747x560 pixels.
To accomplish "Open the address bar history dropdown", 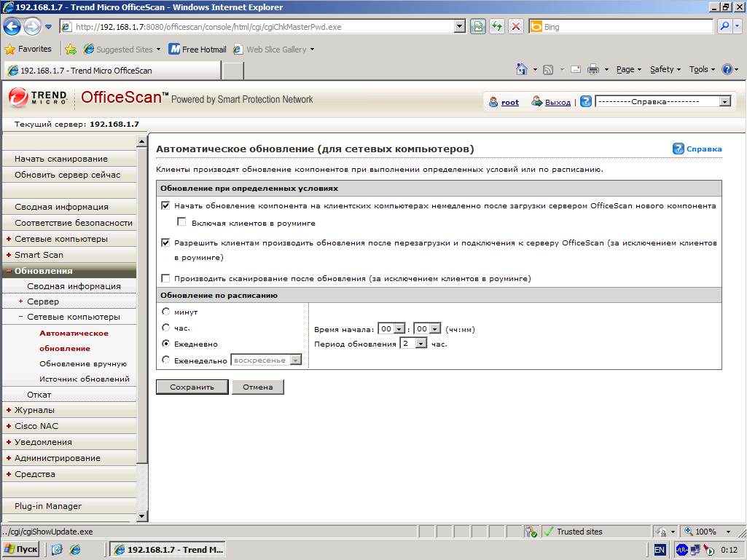I will click(460, 27).
